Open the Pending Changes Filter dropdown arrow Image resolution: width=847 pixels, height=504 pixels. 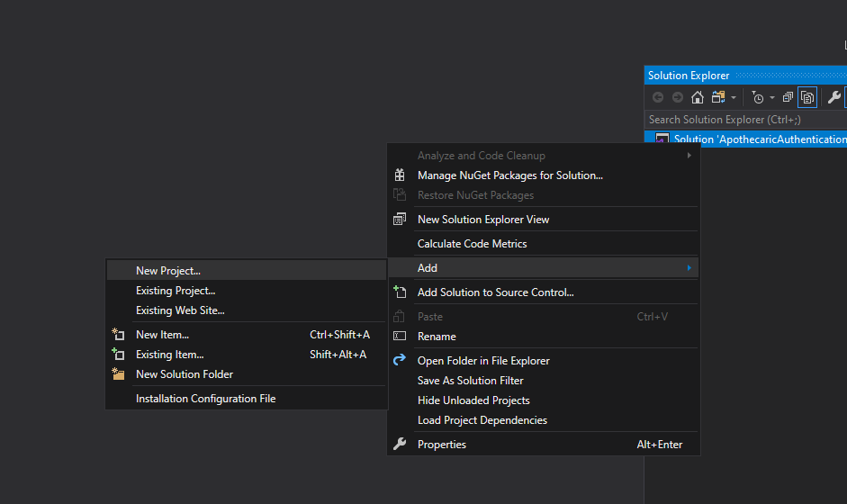click(772, 97)
